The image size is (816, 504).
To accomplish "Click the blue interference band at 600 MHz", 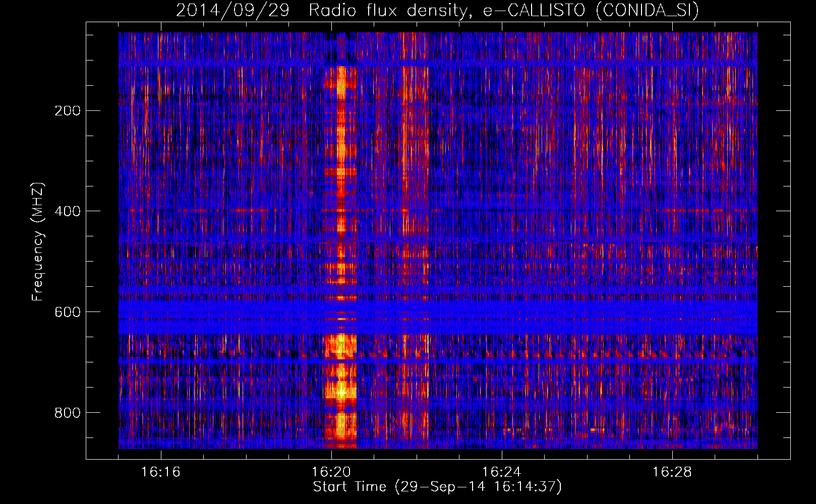I will 438,317.
